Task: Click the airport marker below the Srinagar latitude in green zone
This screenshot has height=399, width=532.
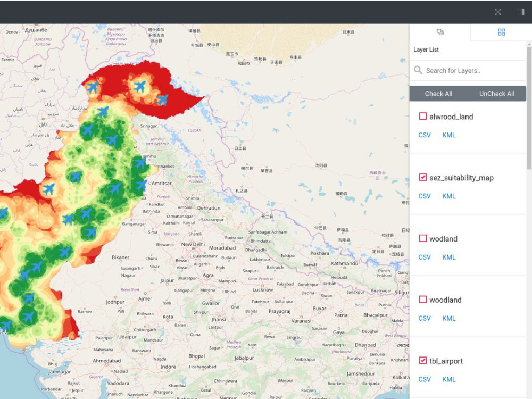Action: tap(112, 140)
